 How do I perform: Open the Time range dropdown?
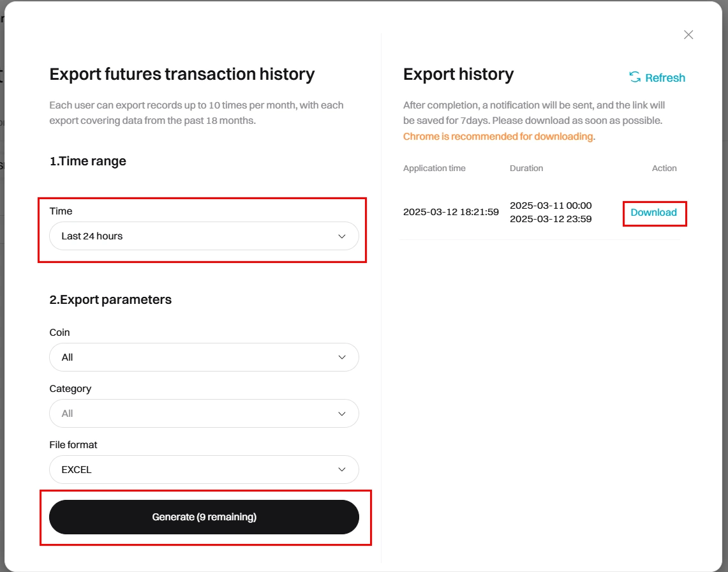(x=204, y=236)
